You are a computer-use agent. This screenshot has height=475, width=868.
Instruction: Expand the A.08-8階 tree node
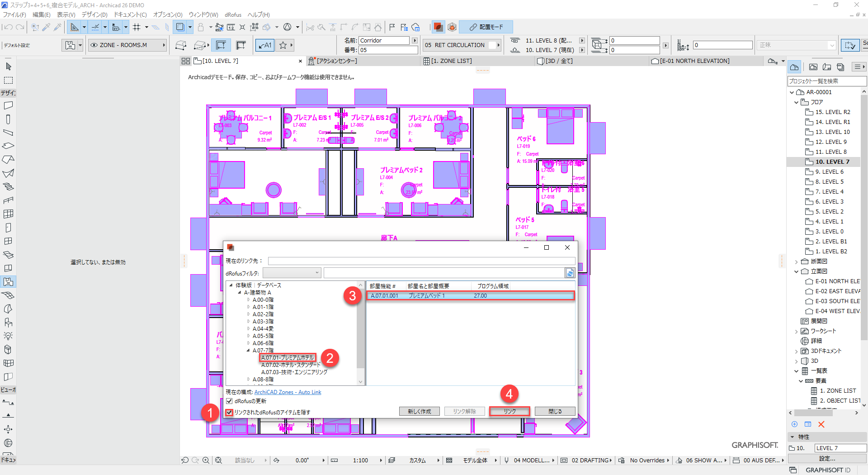pyautogui.click(x=248, y=379)
